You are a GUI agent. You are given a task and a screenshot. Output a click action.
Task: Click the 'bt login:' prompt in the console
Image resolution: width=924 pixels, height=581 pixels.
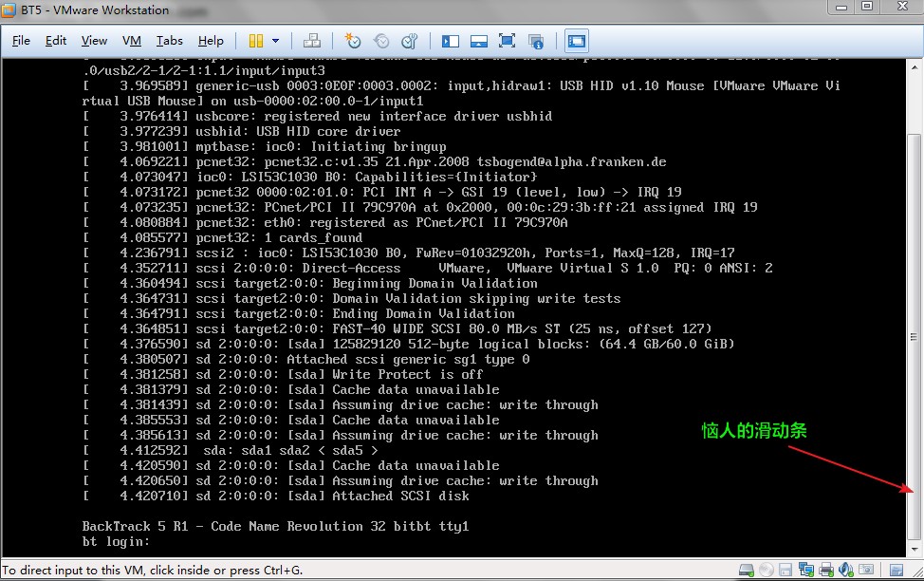pos(116,541)
